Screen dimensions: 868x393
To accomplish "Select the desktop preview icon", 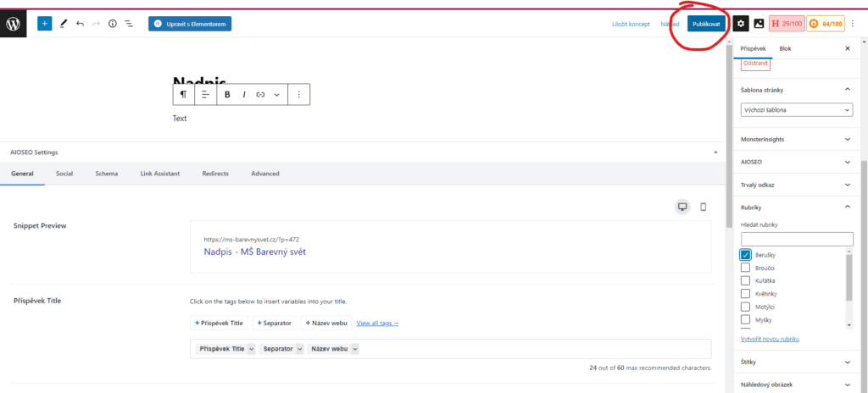I will [682, 207].
